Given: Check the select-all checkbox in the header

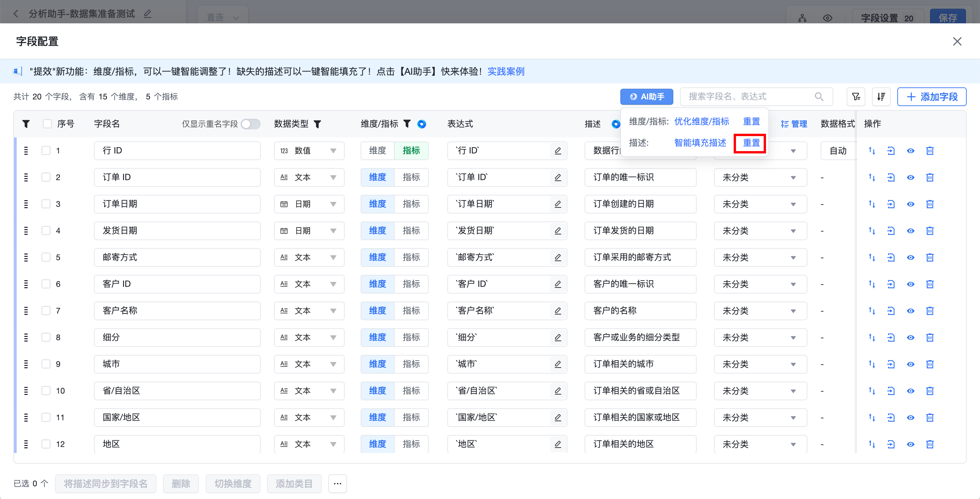Looking at the screenshot, I should [47, 124].
